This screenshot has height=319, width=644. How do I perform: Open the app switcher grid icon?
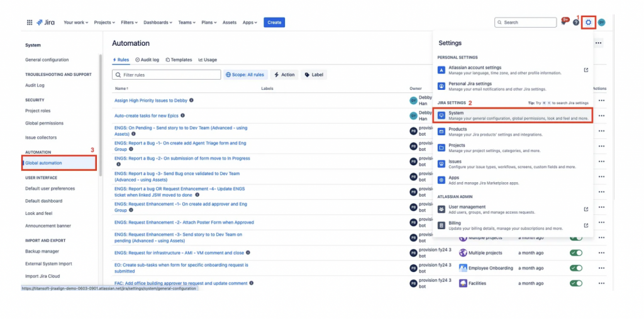coord(30,23)
